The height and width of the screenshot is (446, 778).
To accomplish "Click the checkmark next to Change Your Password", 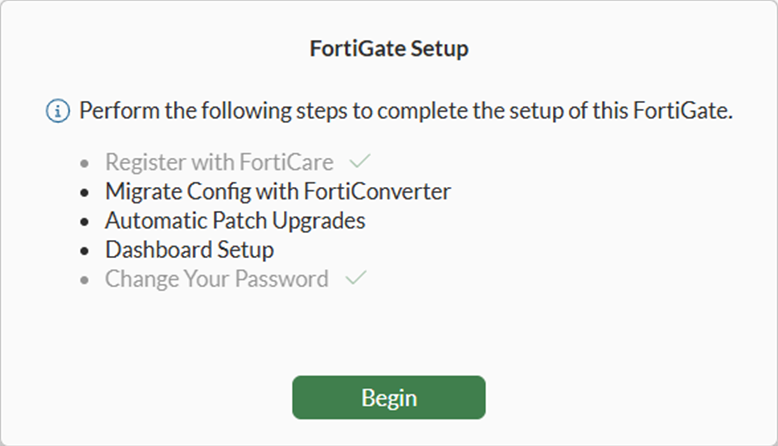I will pos(355,278).
